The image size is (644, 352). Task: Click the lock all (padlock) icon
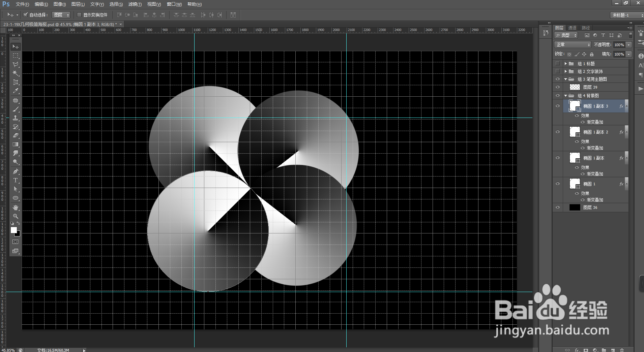(x=592, y=54)
